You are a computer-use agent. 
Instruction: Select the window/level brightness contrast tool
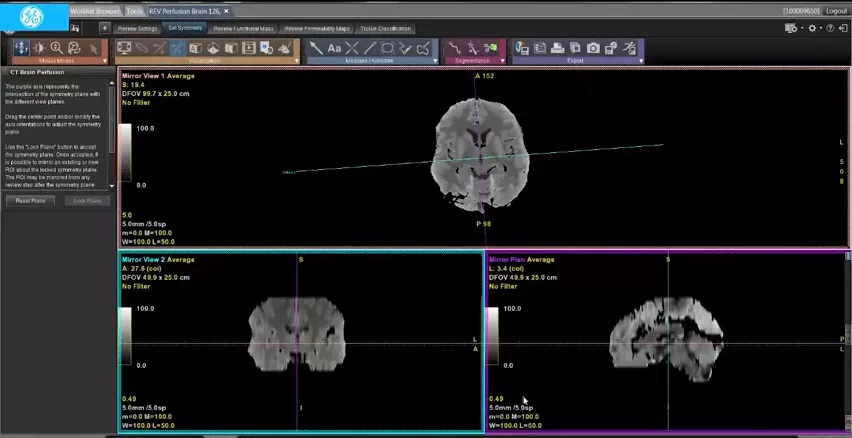coord(39,48)
